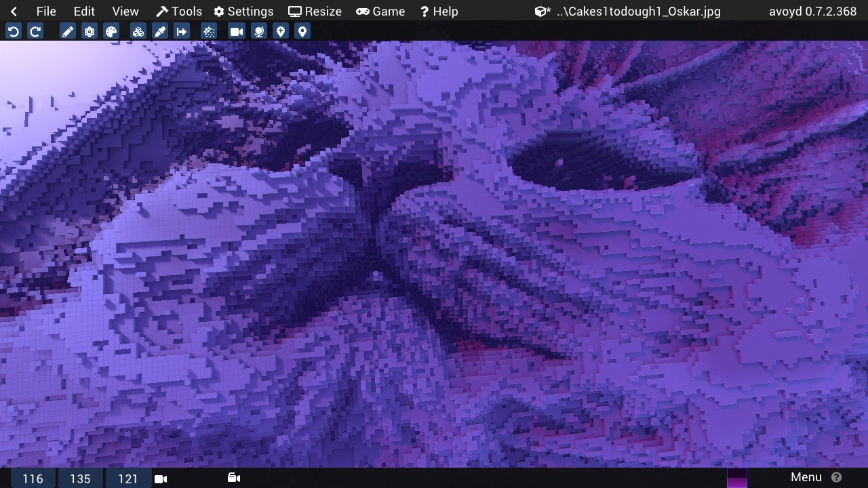Toggle the second camera icon in status bar
This screenshot has width=868, height=488.
(234, 479)
